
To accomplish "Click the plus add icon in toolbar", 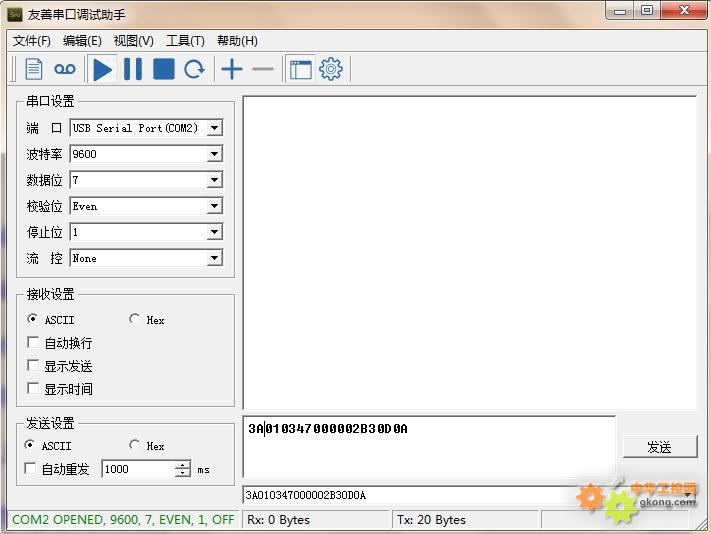I will (x=232, y=69).
